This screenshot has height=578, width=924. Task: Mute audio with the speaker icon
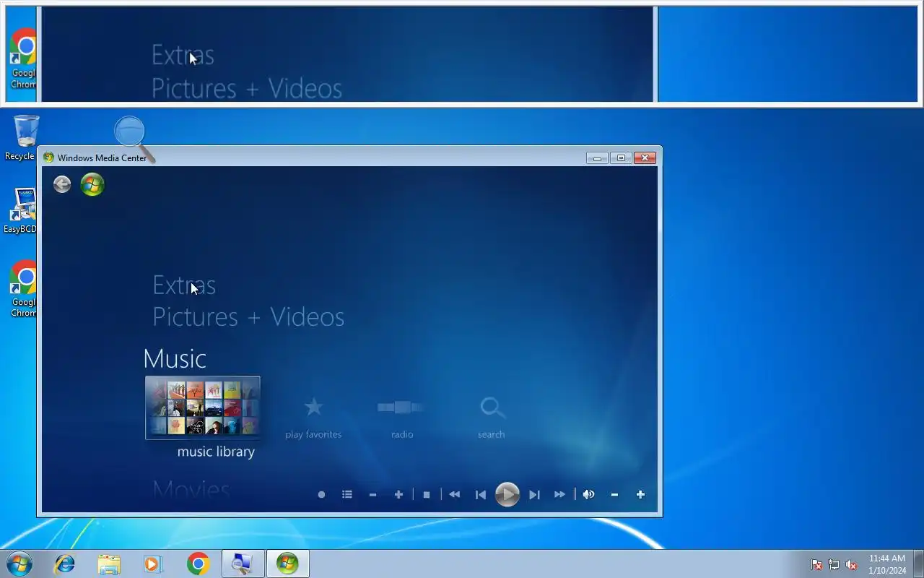(588, 495)
